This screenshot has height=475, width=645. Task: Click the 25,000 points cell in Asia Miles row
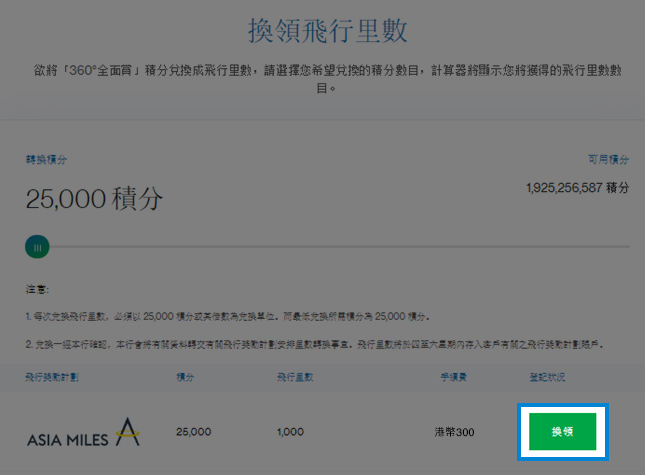pyautogui.click(x=193, y=432)
